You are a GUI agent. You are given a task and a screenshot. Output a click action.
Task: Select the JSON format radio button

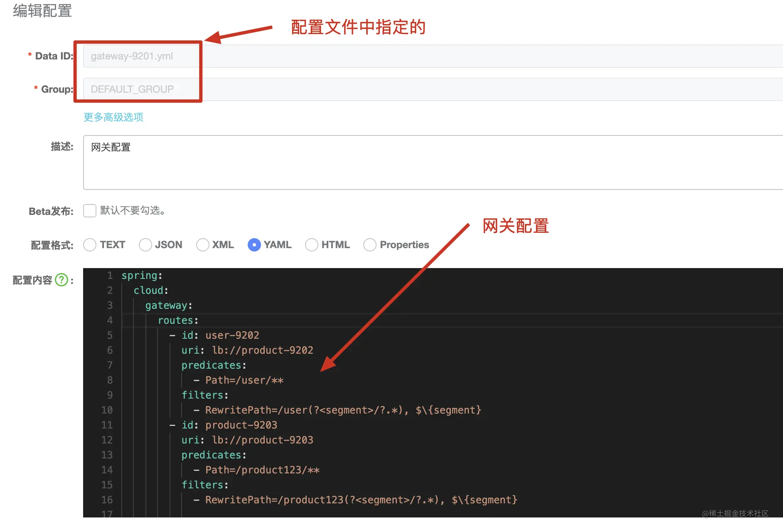[x=145, y=245]
